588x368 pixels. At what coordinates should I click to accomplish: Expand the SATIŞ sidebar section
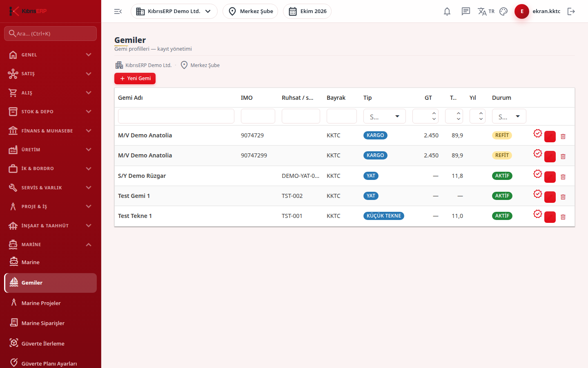51,74
